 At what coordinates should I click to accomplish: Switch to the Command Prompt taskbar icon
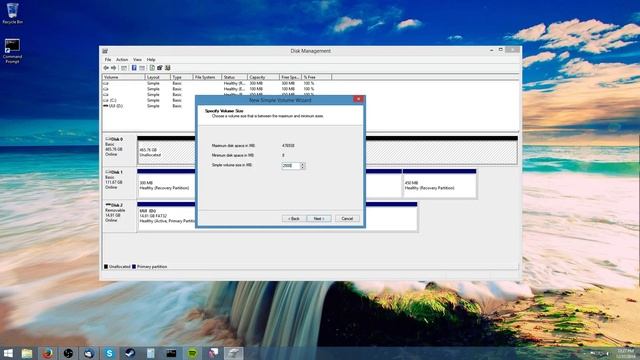point(171,353)
